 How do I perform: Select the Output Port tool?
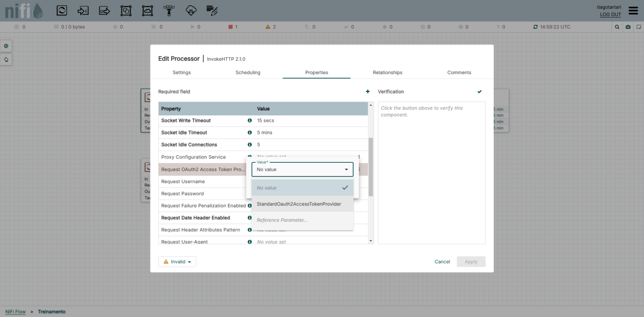tap(104, 10)
